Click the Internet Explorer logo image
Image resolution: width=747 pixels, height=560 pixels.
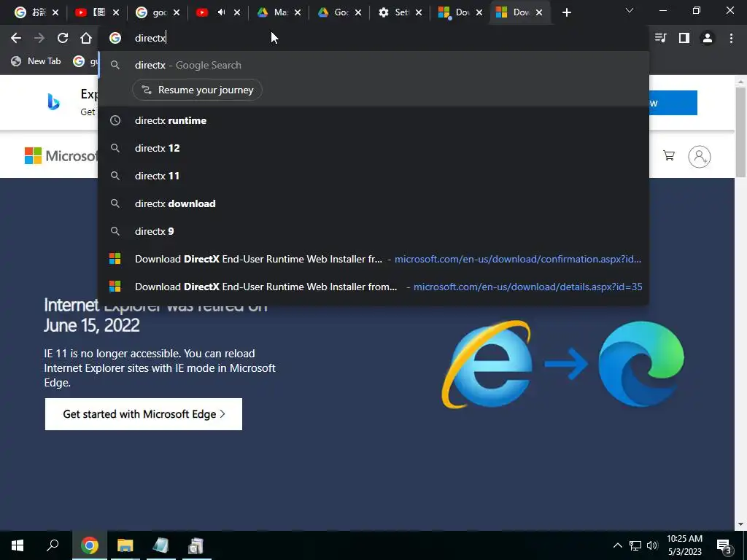click(x=487, y=365)
